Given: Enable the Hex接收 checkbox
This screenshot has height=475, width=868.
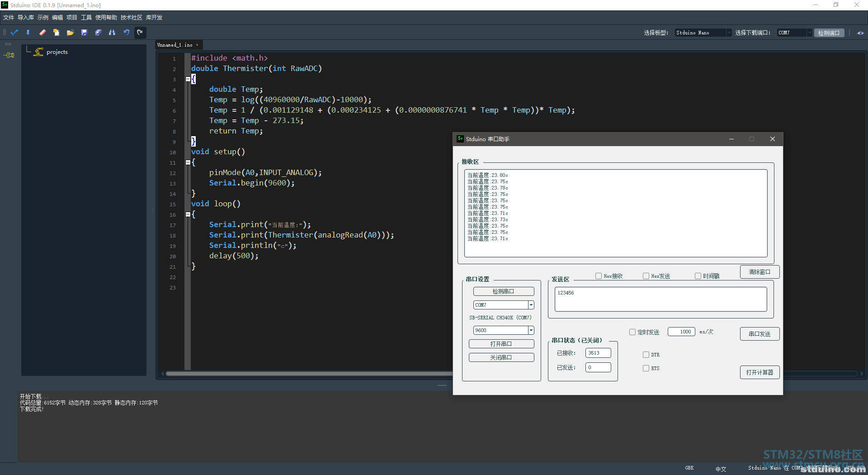Looking at the screenshot, I should click(x=599, y=276).
